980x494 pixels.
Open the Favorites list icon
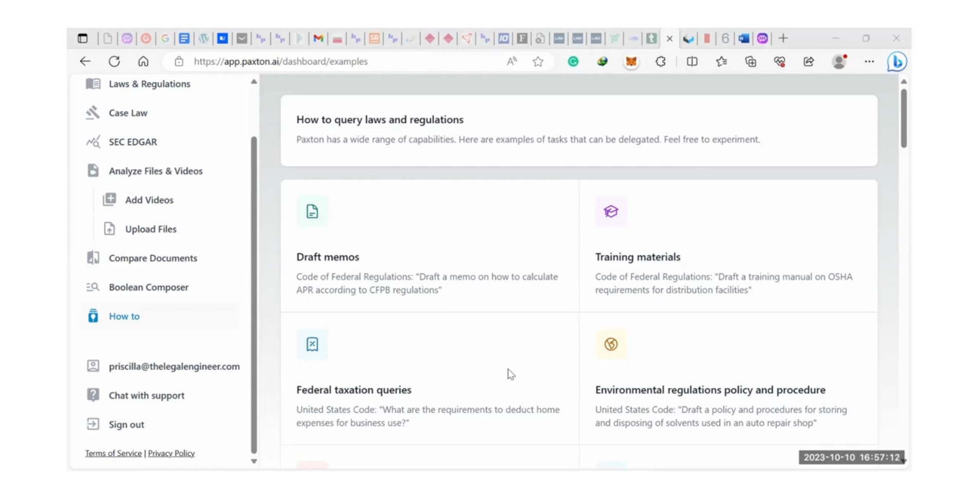click(721, 62)
